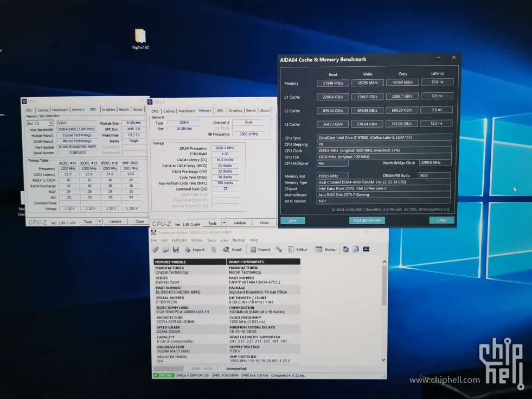Image resolution: width=532 pixels, height=399 pixels.
Task: Click Part Number field in CPU-Z SPD
Action: [x=78, y=147]
